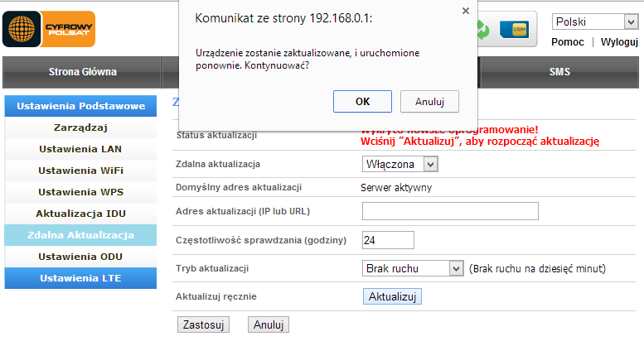Click the red Wciśnij Aktualizuj message

pos(480,142)
